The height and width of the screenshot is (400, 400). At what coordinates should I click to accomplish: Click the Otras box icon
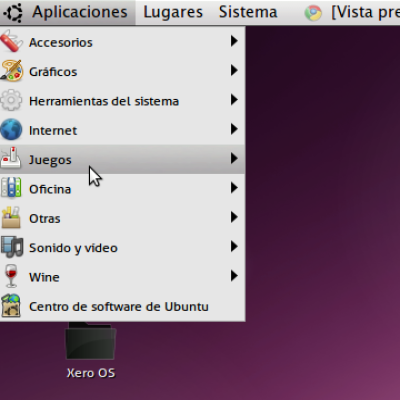(x=11, y=217)
